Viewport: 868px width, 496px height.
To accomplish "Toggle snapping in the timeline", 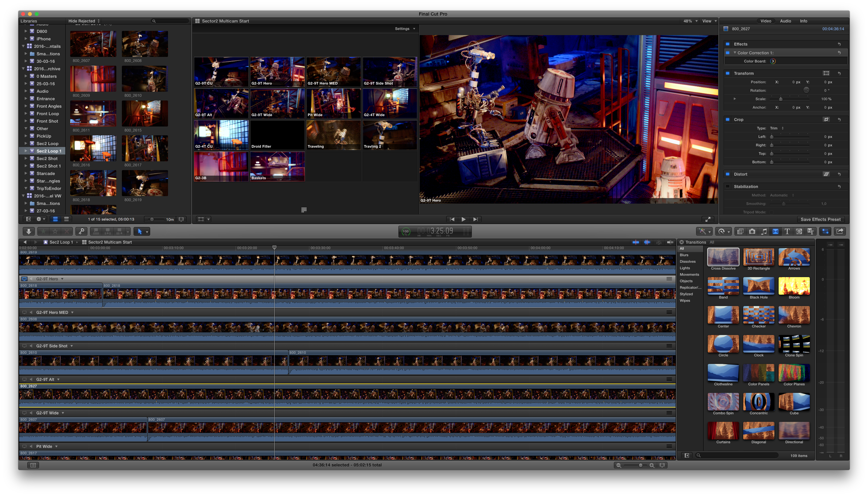I will click(670, 242).
